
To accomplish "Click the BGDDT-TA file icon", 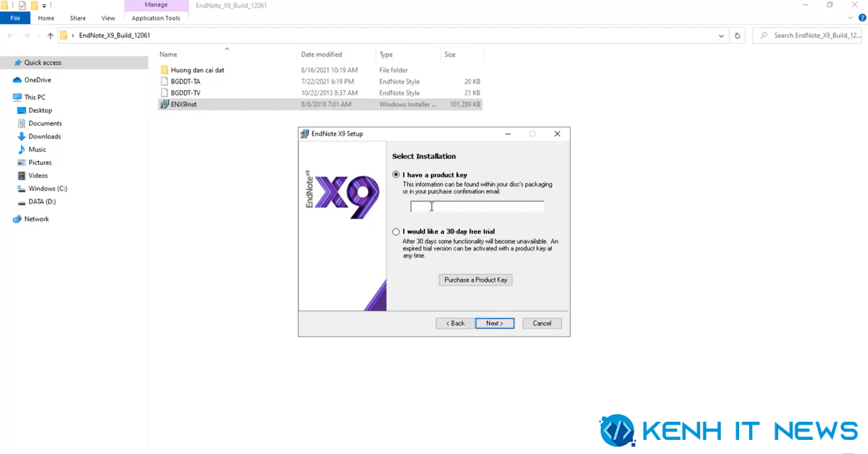I will [x=165, y=81].
